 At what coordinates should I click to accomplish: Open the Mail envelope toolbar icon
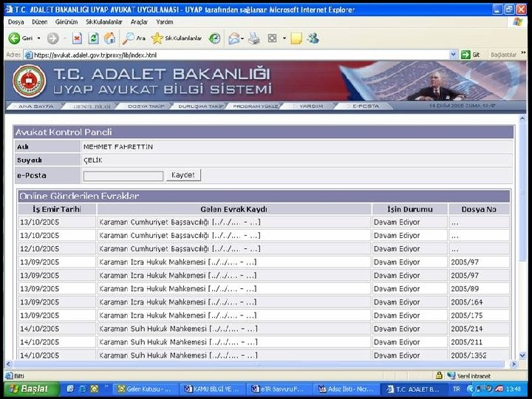click(x=234, y=38)
